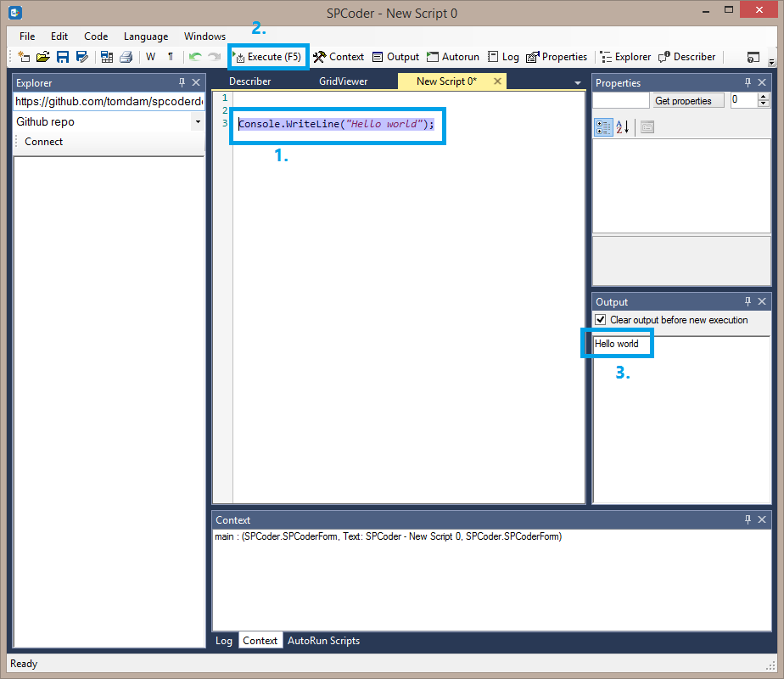The width and height of the screenshot is (784, 679).
Task: Open the Describer toolbar item
Action: pos(687,57)
